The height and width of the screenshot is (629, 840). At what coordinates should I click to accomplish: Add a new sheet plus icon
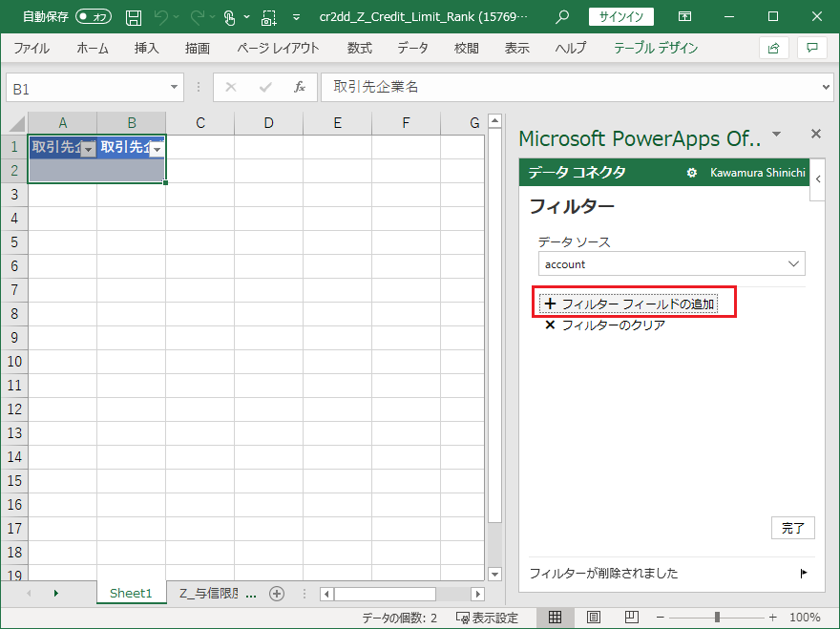(x=277, y=594)
